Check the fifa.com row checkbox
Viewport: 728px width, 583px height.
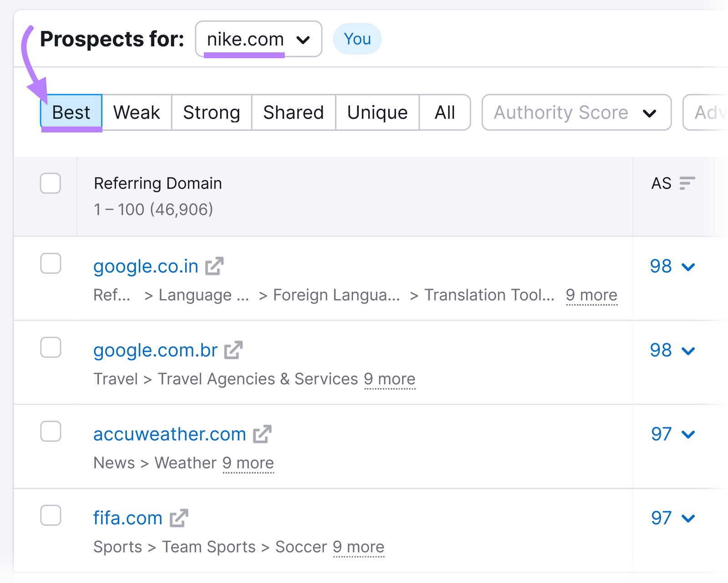click(x=50, y=515)
